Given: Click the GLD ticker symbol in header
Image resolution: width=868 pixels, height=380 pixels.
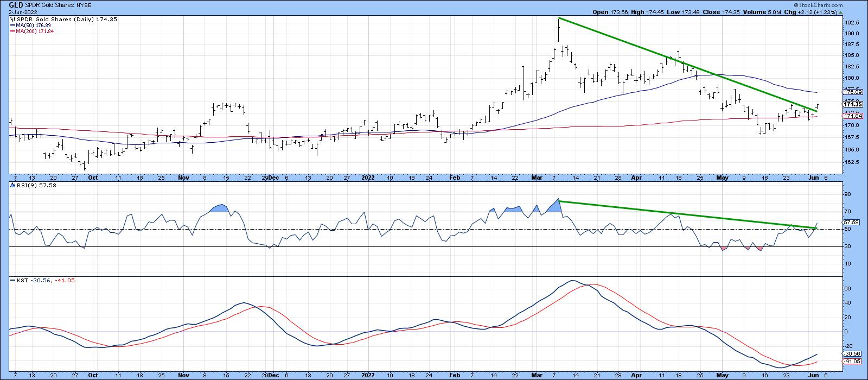Looking at the screenshot, I should pos(15,4).
